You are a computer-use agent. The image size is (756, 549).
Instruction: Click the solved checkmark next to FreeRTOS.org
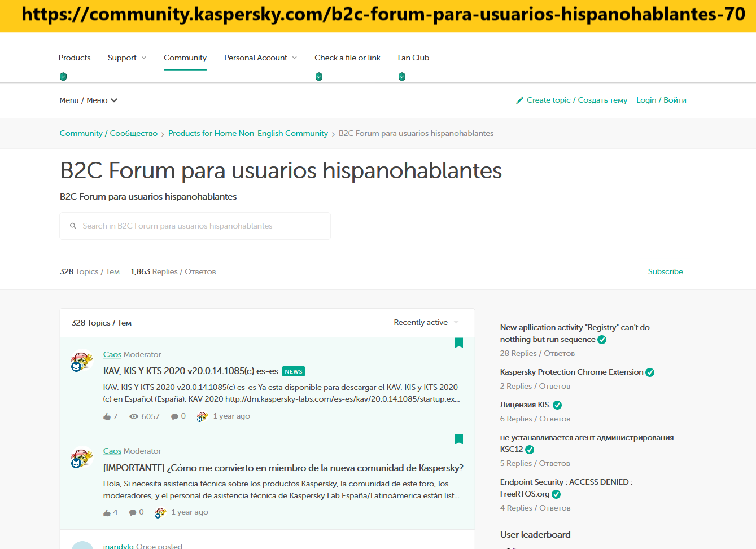556,494
